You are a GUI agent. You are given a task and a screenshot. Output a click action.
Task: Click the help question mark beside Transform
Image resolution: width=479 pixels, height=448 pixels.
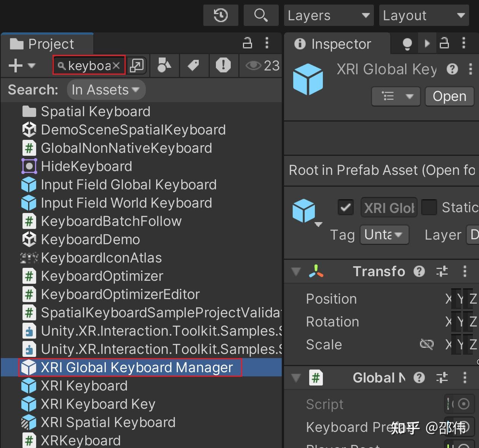pos(419,271)
